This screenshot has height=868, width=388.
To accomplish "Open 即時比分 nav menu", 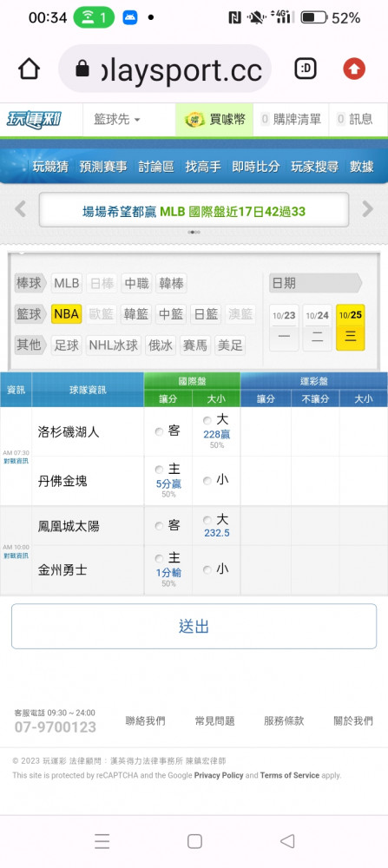I will [256, 167].
